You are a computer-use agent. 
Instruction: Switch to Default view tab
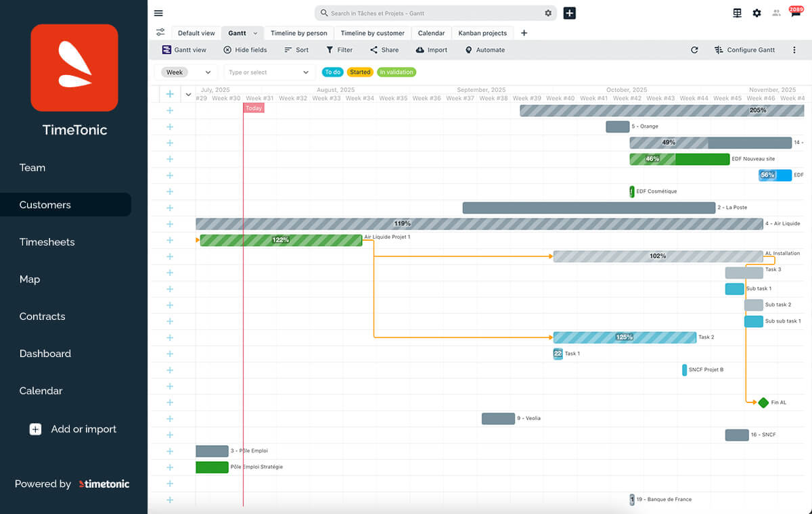click(x=196, y=33)
